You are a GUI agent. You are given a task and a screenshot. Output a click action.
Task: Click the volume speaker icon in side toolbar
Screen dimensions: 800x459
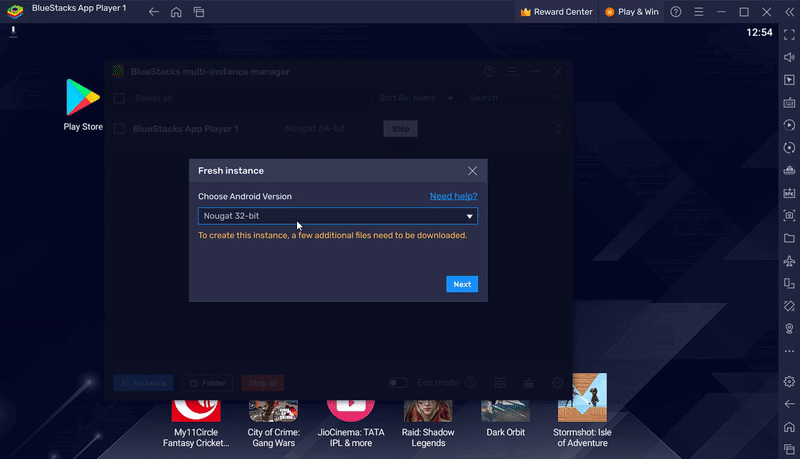coord(789,57)
